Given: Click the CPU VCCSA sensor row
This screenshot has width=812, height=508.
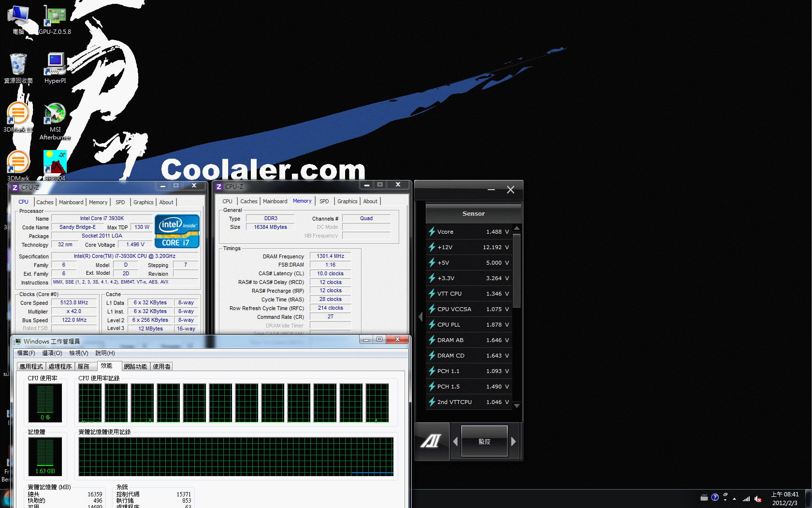Looking at the screenshot, I should pyautogui.click(x=469, y=309).
